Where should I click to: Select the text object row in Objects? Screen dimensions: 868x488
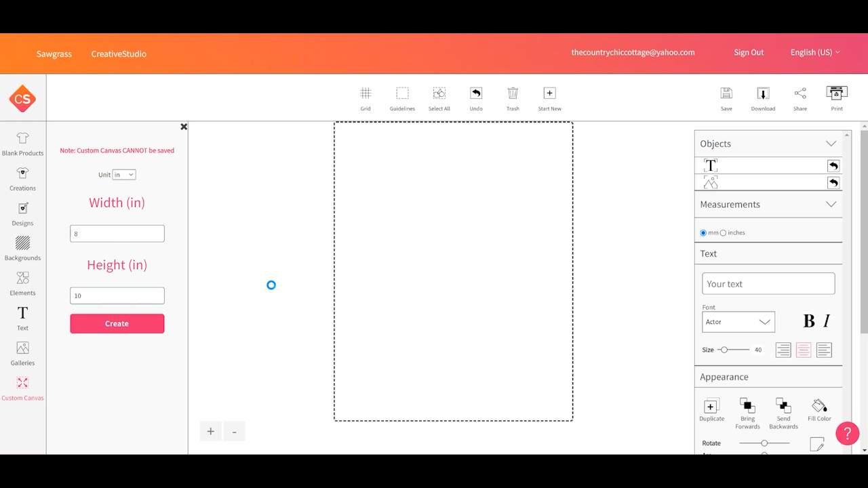[768, 165]
